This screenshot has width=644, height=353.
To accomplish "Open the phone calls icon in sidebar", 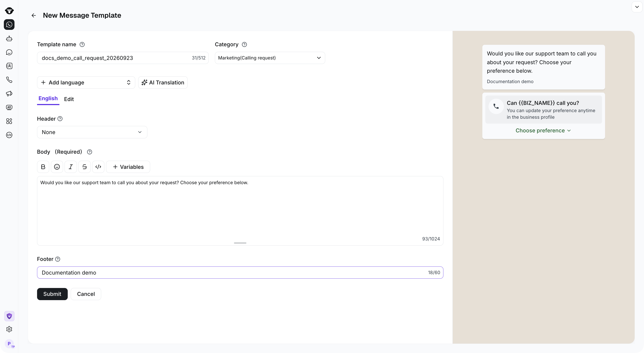I will pos(9,80).
